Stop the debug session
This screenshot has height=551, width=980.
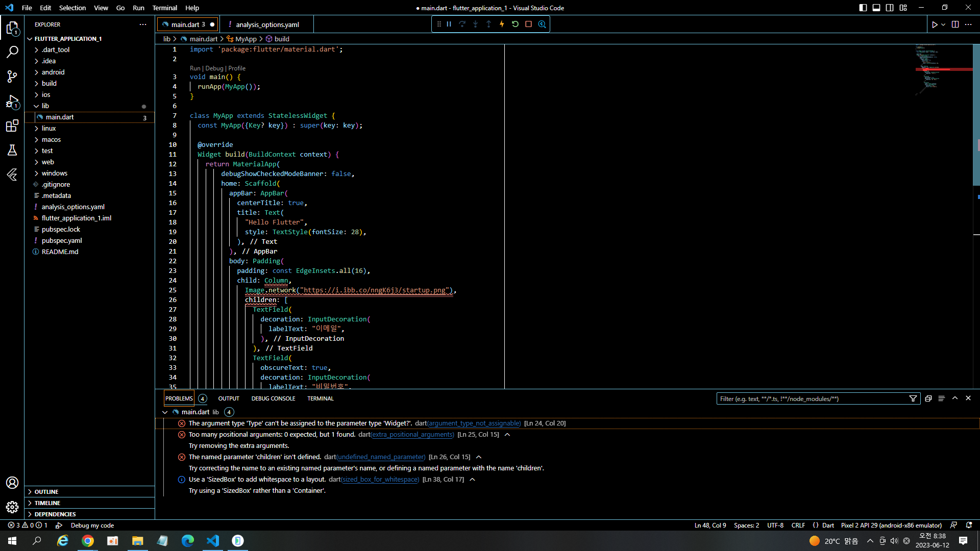529,24
